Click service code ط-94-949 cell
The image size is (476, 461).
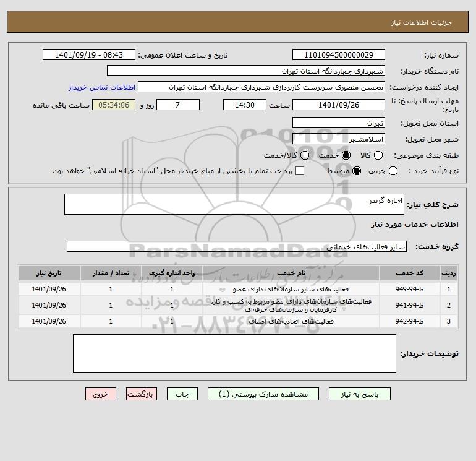(x=409, y=289)
